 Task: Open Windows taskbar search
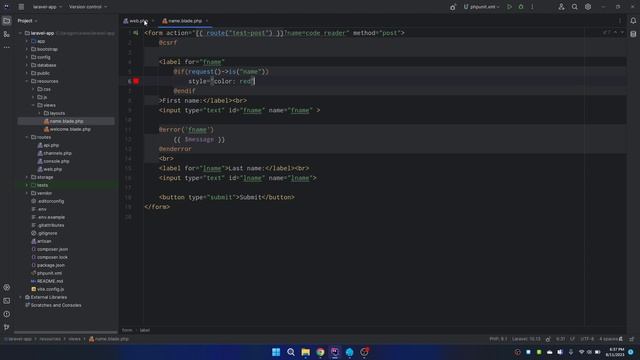[x=291, y=352]
